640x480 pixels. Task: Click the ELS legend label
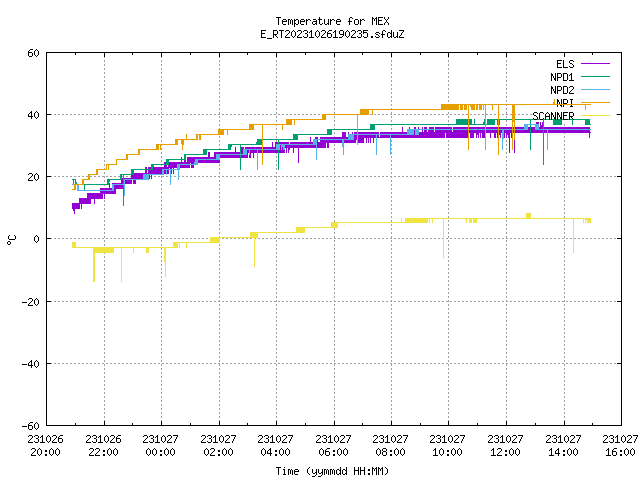(x=565, y=64)
